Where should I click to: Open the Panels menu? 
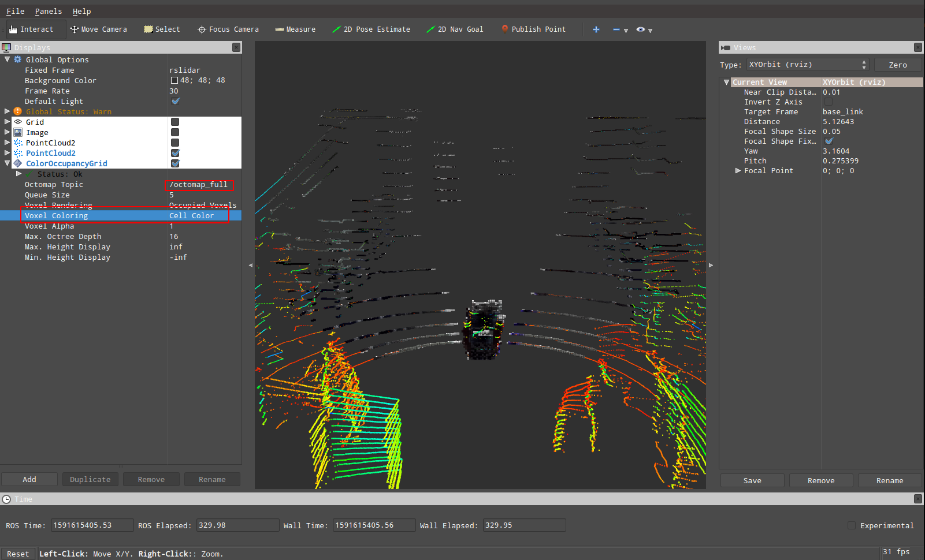(x=48, y=11)
